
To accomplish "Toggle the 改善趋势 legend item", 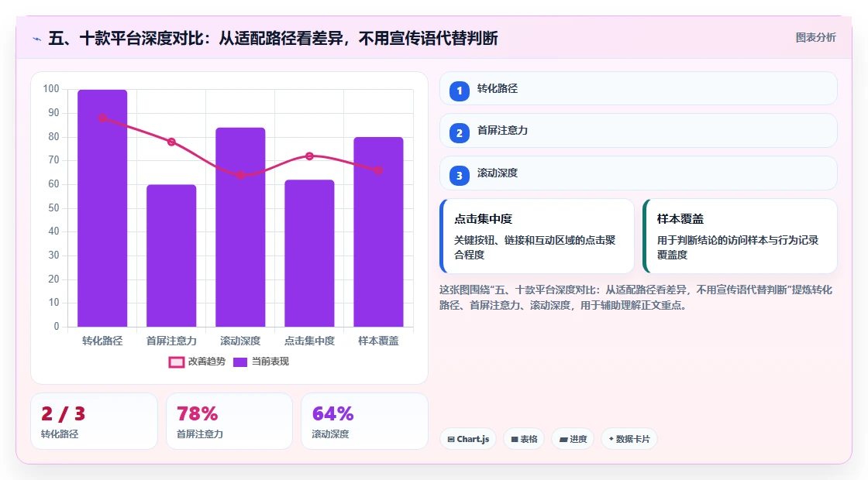I will click(x=197, y=362).
